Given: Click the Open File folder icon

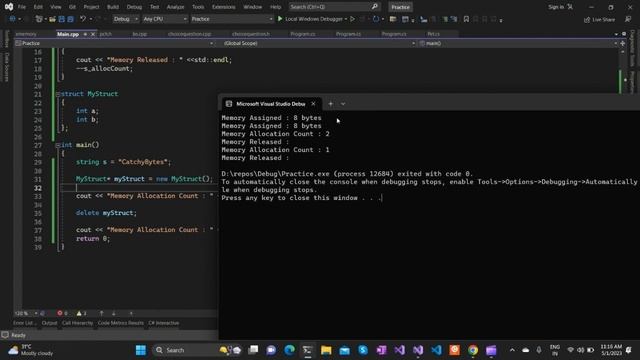Looking at the screenshot, I should coord(52,19).
